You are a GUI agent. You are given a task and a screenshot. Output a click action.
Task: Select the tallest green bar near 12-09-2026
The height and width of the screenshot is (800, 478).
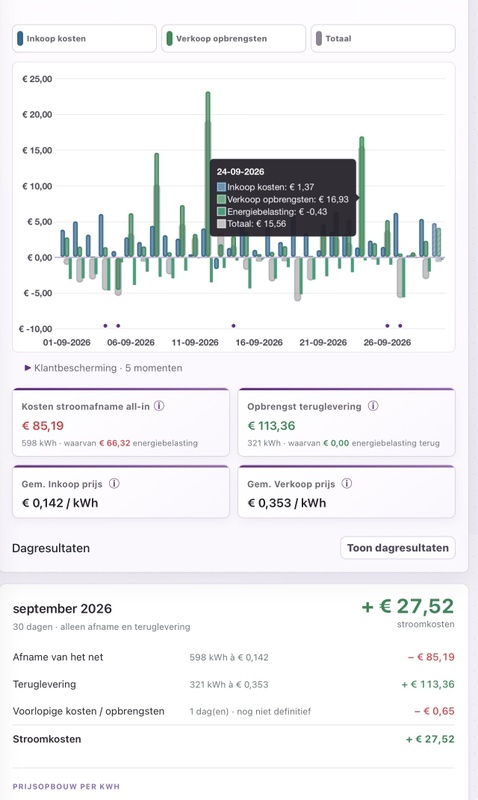pyautogui.click(x=208, y=174)
